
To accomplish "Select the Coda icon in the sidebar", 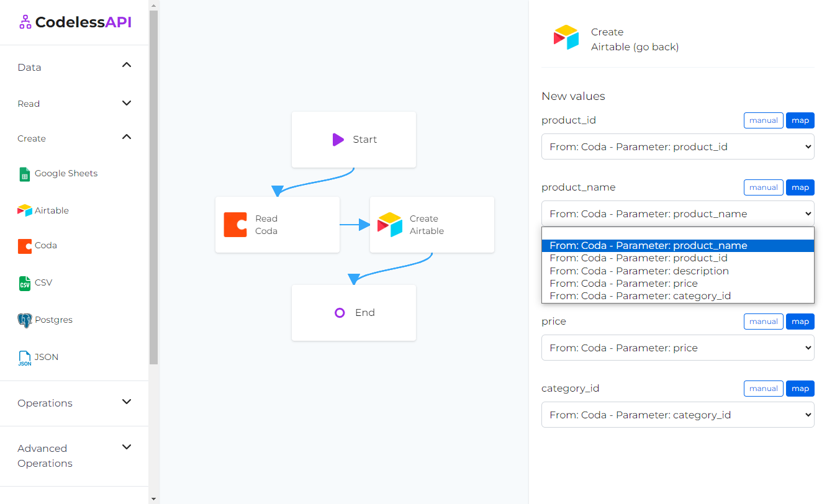I will tap(24, 246).
